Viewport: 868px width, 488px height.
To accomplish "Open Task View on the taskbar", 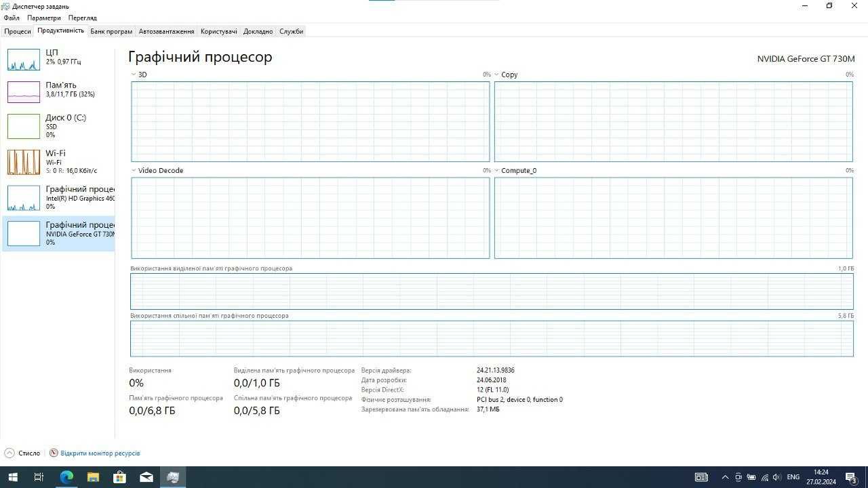I will tap(39, 477).
